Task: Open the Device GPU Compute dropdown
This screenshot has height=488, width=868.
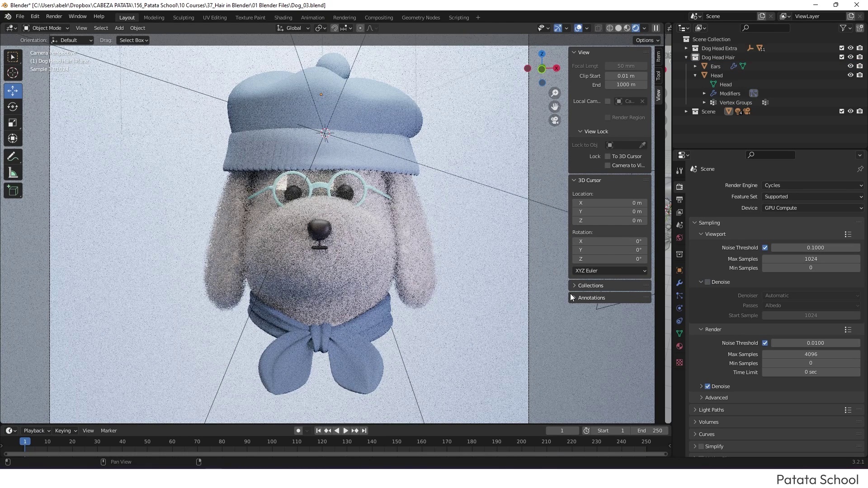Action: pos(813,208)
